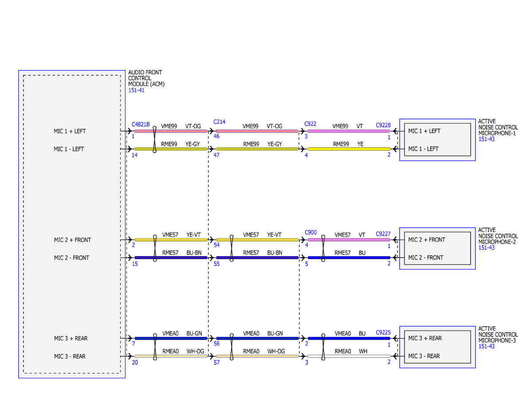
Task: Click MIC 2 + FRONT in the ACM block
Action: tap(72, 240)
